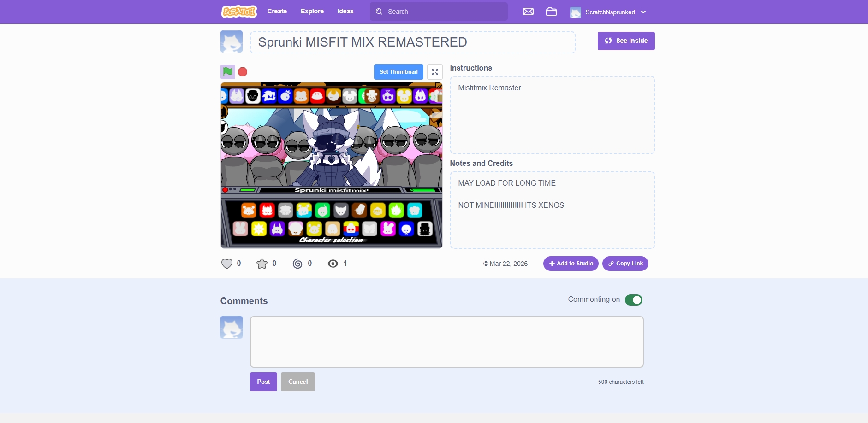Open the Create menu item
The width and height of the screenshot is (868, 423).
coord(277,12)
